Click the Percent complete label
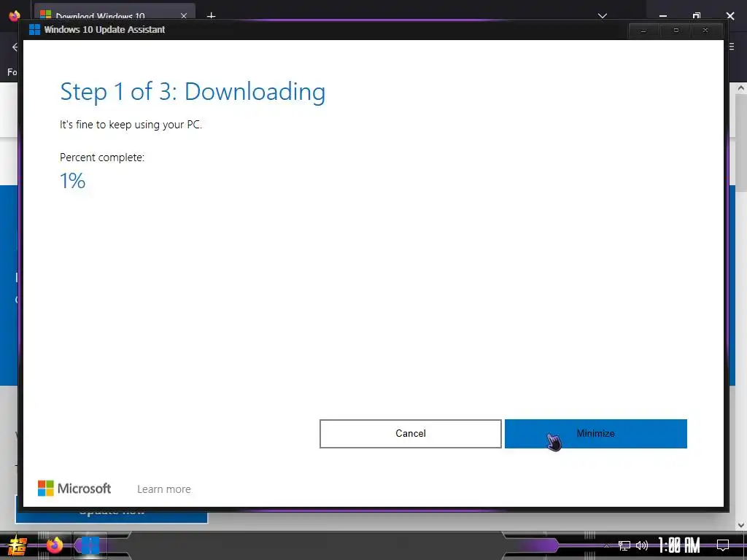This screenshot has width=747, height=560. click(102, 157)
